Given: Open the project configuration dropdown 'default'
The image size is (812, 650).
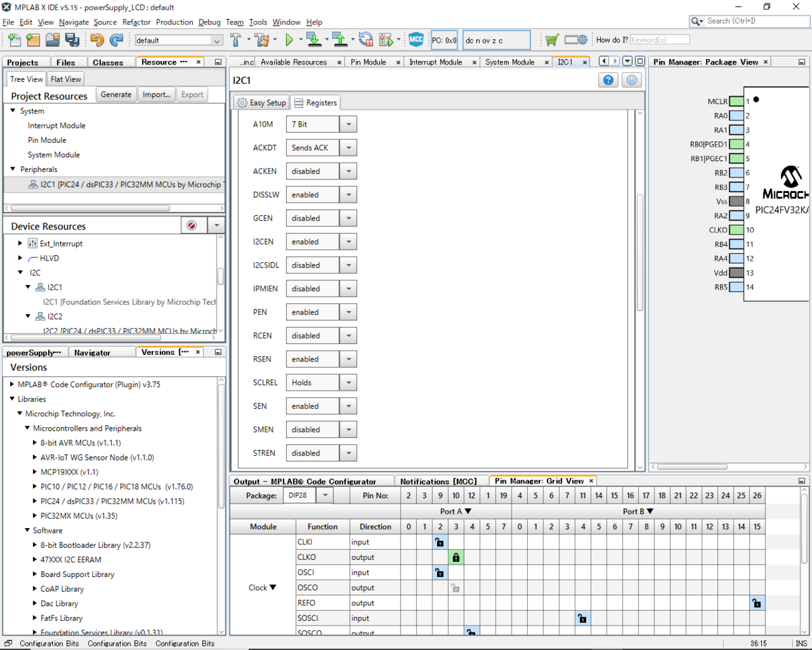Looking at the screenshot, I should point(179,41).
